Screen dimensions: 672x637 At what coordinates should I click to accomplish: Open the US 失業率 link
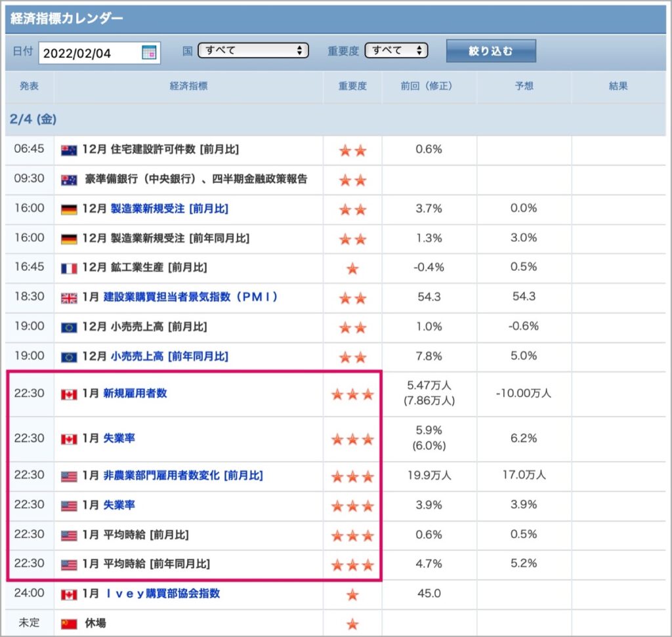pos(119,504)
